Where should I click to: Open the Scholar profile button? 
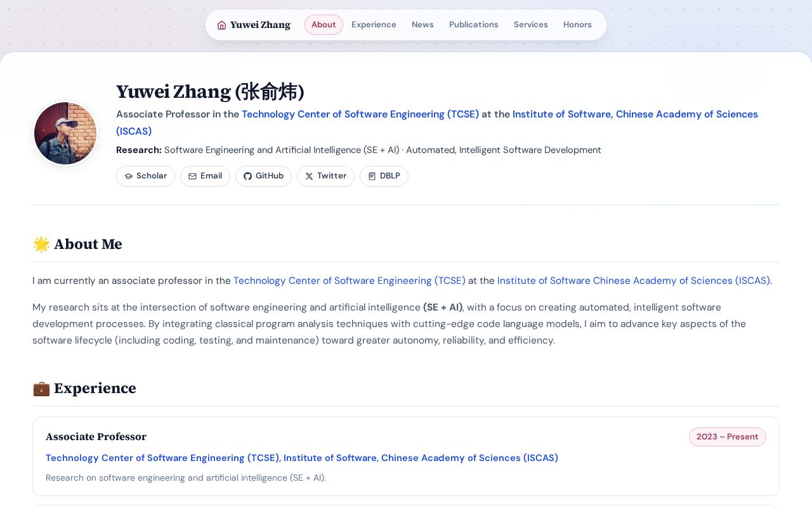click(x=145, y=176)
